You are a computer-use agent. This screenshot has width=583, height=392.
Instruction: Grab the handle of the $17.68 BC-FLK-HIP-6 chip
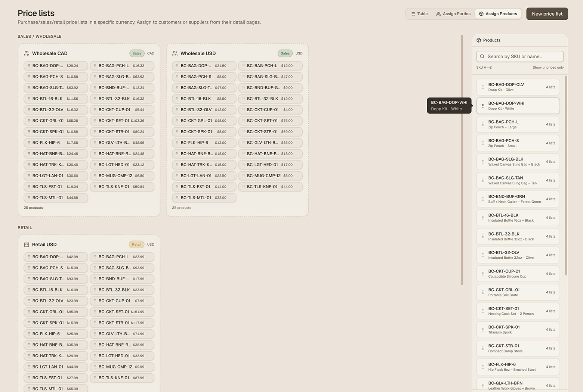click(29, 143)
